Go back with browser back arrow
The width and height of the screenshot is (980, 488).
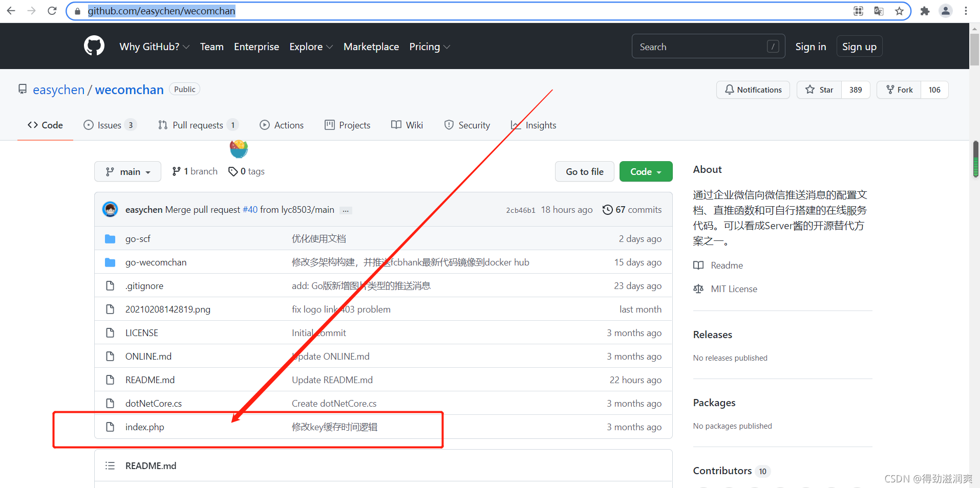point(11,11)
